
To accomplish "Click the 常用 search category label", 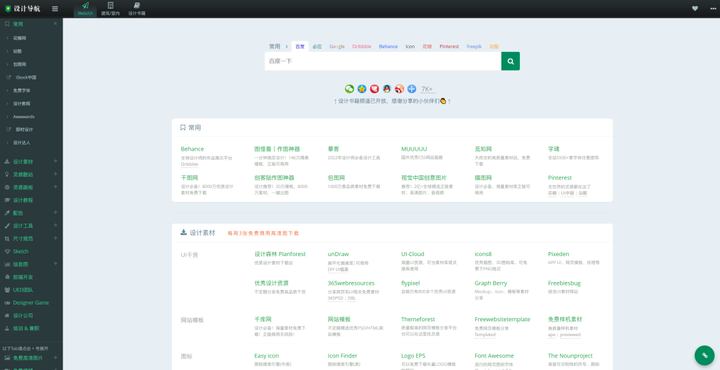I will click(x=275, y=46).
